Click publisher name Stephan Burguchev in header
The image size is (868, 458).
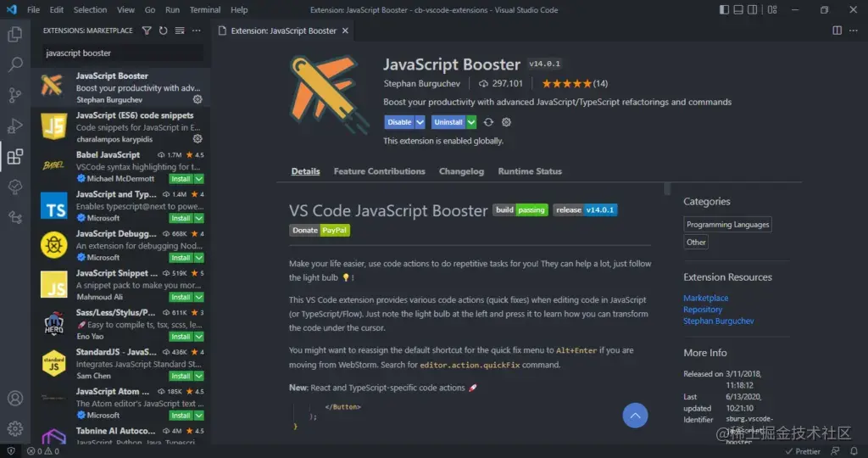(x=422, y=84)
